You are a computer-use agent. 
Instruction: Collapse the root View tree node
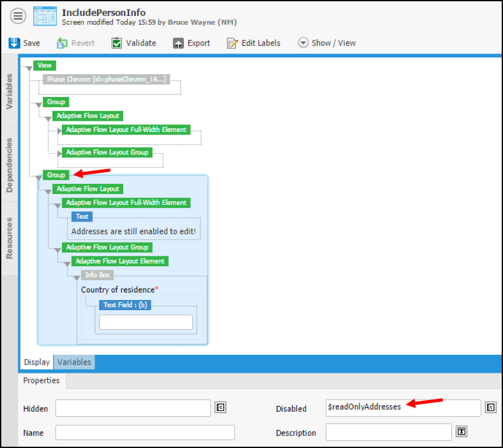click(x=27, y=67)
